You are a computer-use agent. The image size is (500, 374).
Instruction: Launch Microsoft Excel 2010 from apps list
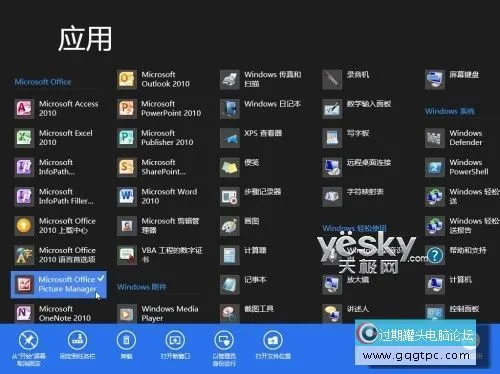54,138
